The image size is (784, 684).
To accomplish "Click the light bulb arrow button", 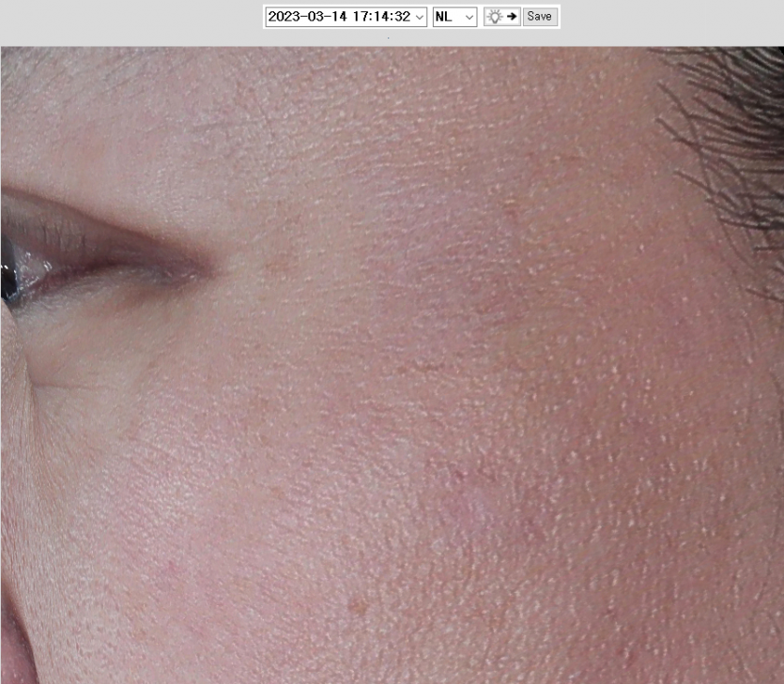I will [x=502, y=17].
